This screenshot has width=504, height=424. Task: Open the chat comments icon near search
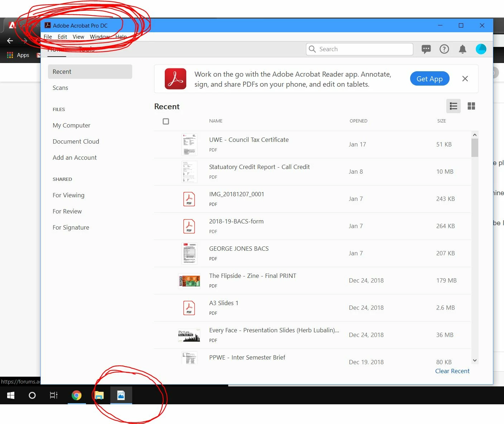coord(426,49)
